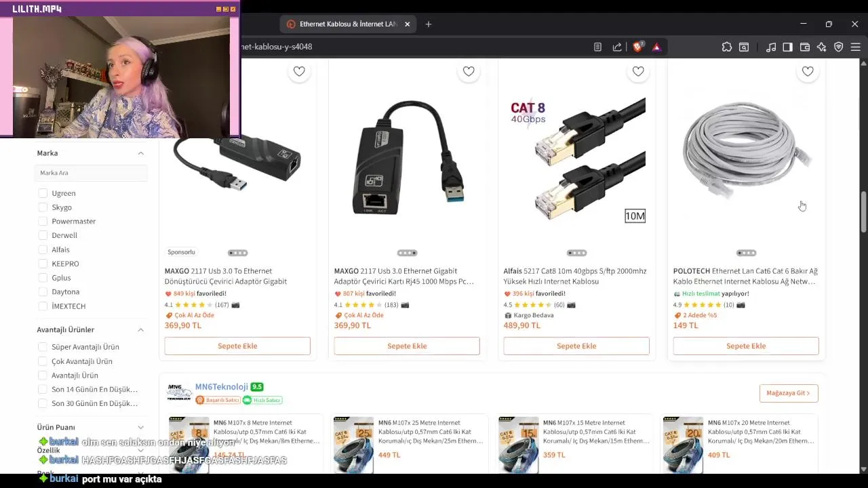This screenshot has height=488, width=868.
Task: Open reader mode icon in address bar
Action: (597, 47)
